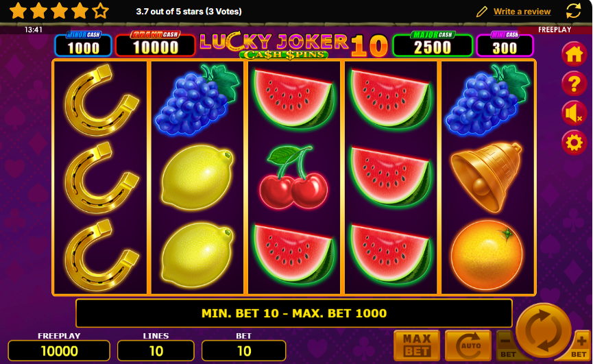Click the Minor Cash 1000 jackpot box
593x364 pixels.
[x=83, y=45]
